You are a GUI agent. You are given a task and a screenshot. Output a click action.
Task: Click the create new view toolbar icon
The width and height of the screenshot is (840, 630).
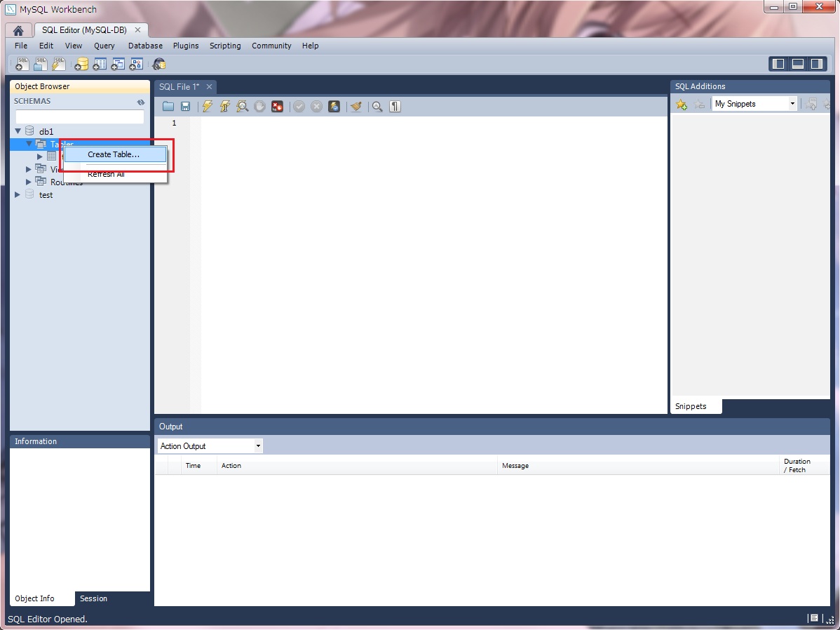[x=118, y=65]
